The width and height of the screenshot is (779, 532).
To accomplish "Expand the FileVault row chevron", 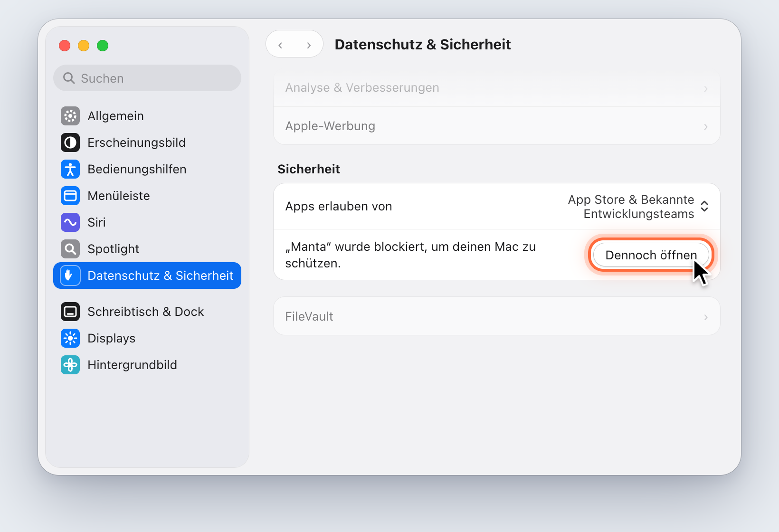I will pos(706,317).
